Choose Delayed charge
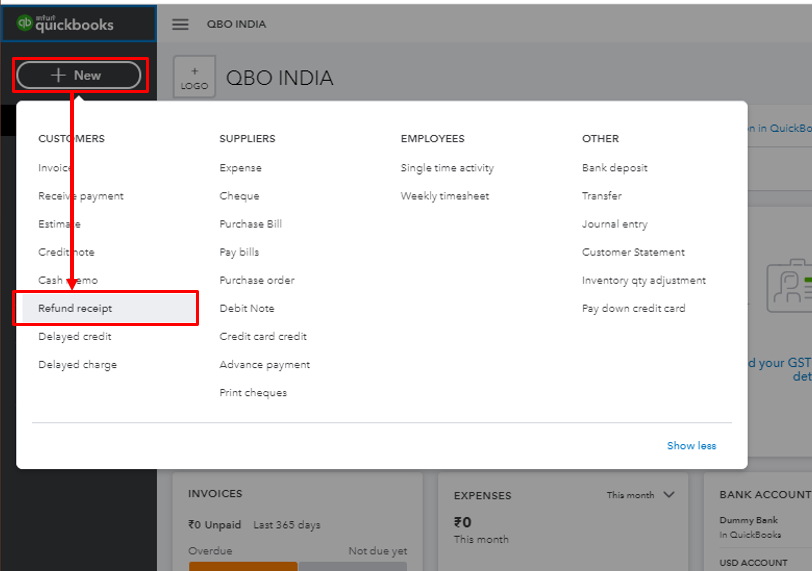812x571 pixels. [77, 364]
